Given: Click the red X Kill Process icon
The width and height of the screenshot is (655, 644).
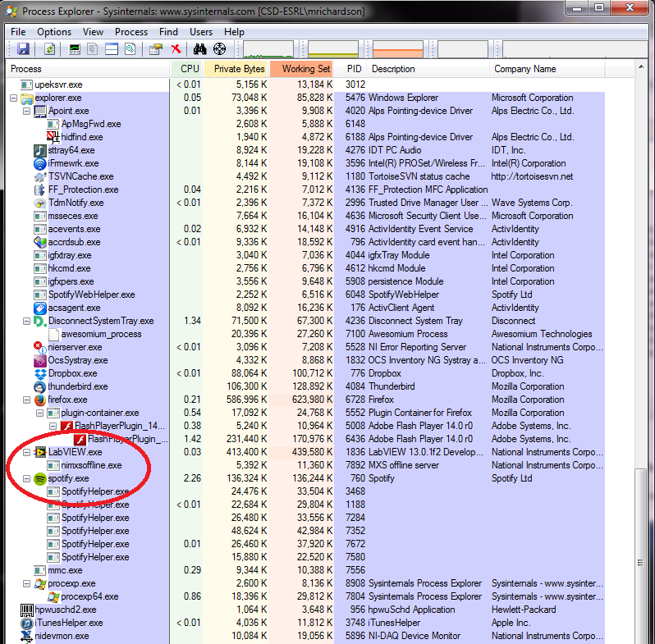Looking at the screenshot, I should point(176,49).
